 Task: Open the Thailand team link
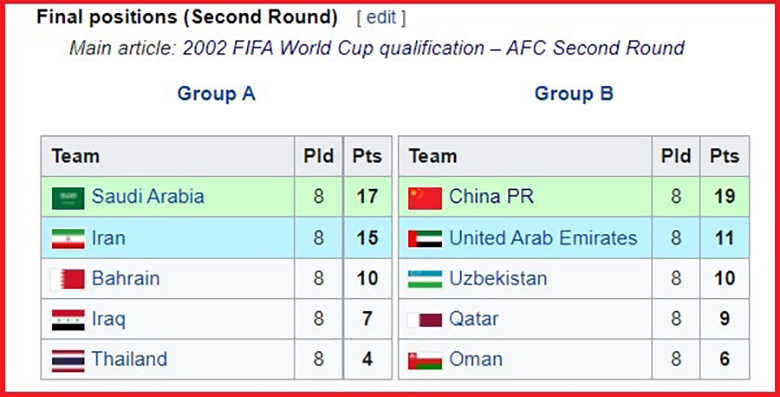129,359
